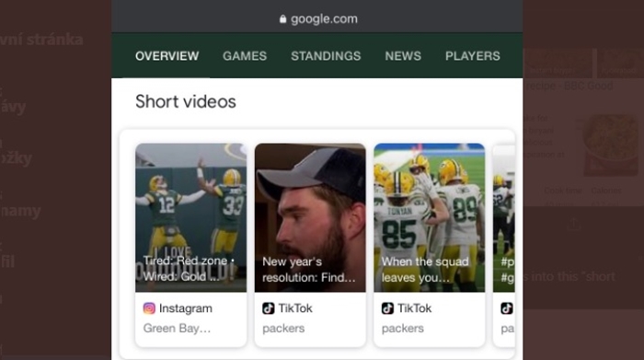Select the OVERVIEW tab
The width and height of the screenshot is (644, 360).
click(167, 56)
